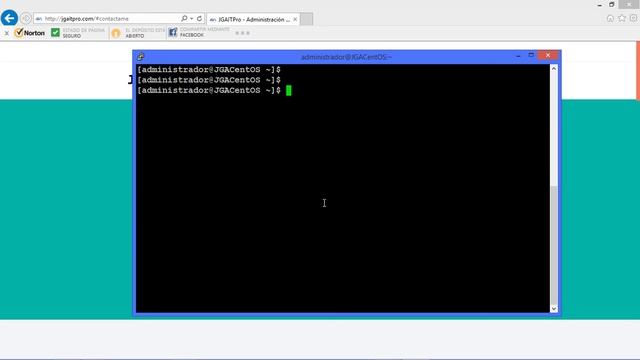The image size is (640, 360).
Task: Click the terminal title administrador@JGACentOS
Action: point(346,57)
